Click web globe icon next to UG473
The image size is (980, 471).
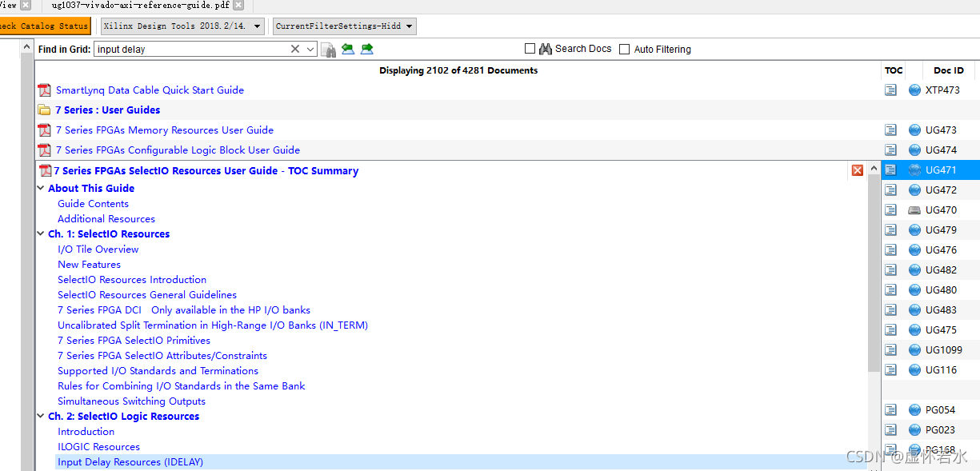[x=915, y=130]
